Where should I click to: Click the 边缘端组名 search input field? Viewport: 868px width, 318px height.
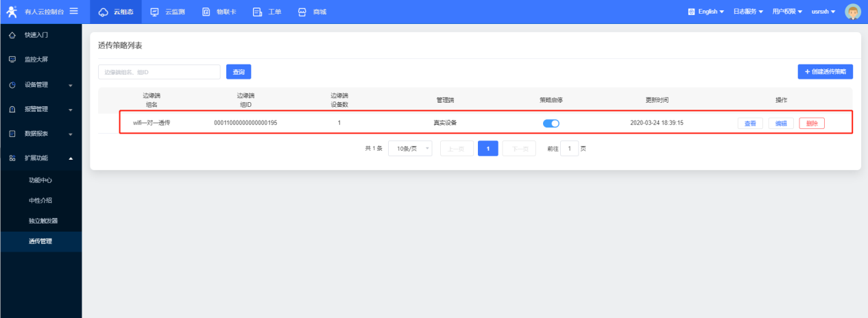pyautogui.click(x=159, y=72)
